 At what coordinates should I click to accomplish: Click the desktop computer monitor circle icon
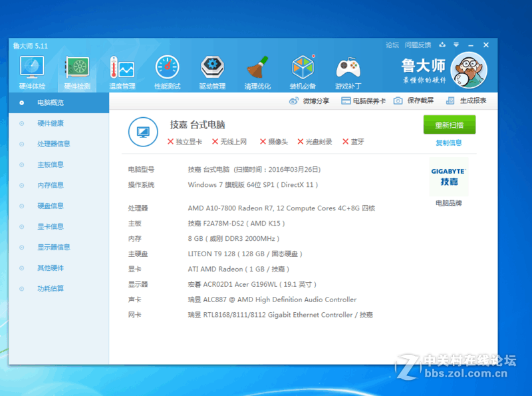tap(143, 132)
